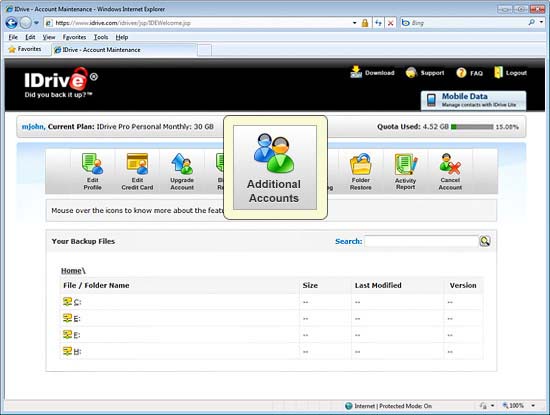Open recent pages dropdown arrow
This screenshot has height=415, width=550.
(36, 23)
